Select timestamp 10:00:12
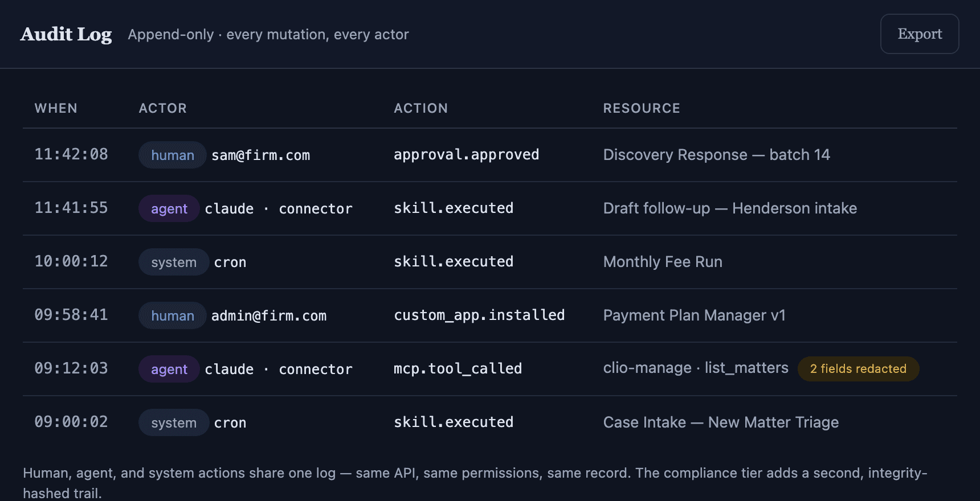980x501 pixels. (x=71, y=261)
